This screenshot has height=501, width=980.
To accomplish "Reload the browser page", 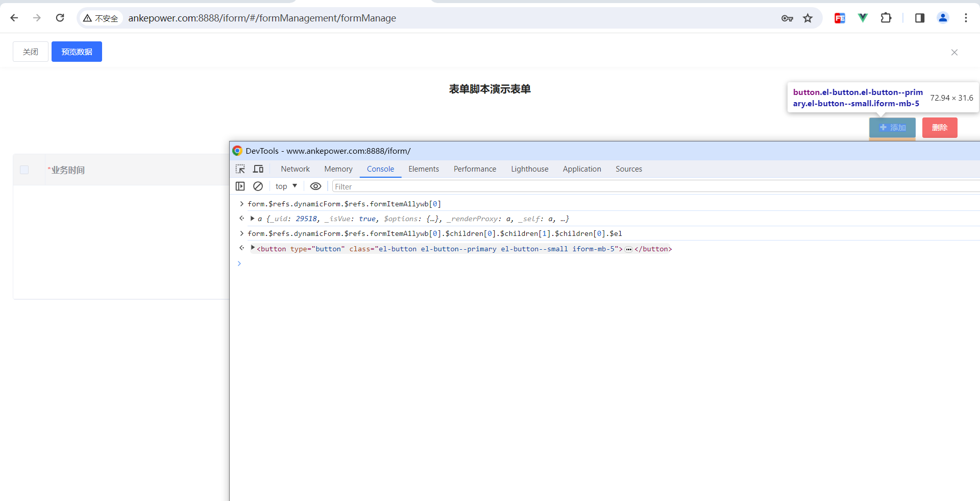I will point(60,18).
